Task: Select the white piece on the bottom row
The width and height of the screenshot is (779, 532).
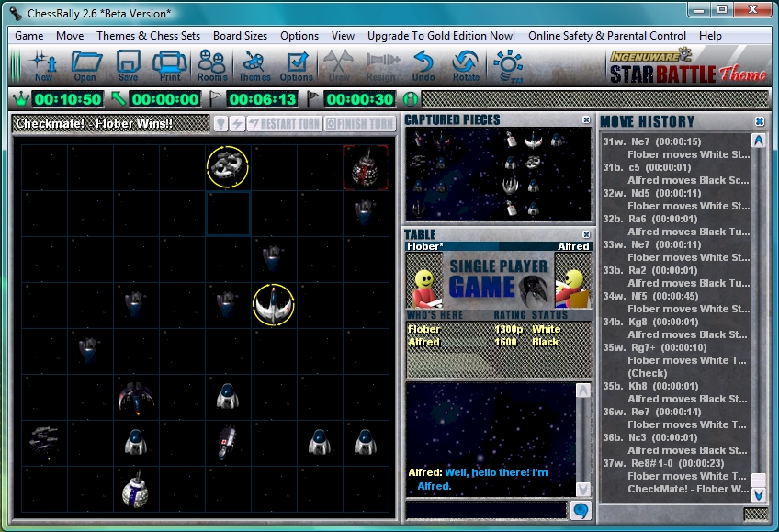Action: (x=135, y=490)
